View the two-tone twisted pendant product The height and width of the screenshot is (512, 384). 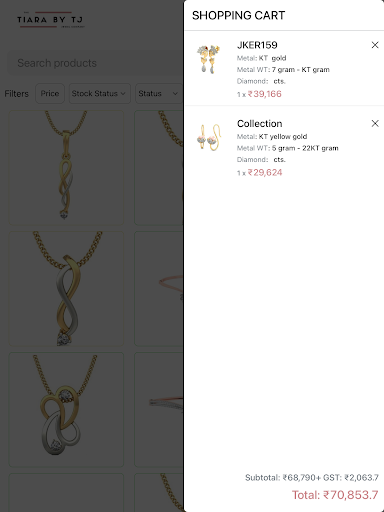click(66, 289)
